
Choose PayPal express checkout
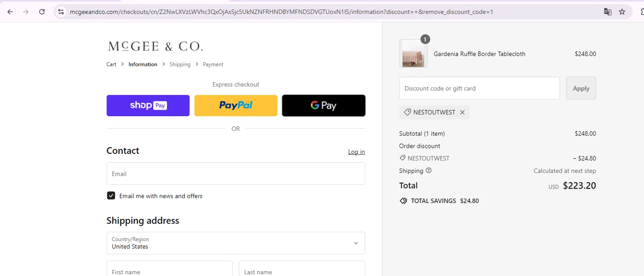(236, 105)
